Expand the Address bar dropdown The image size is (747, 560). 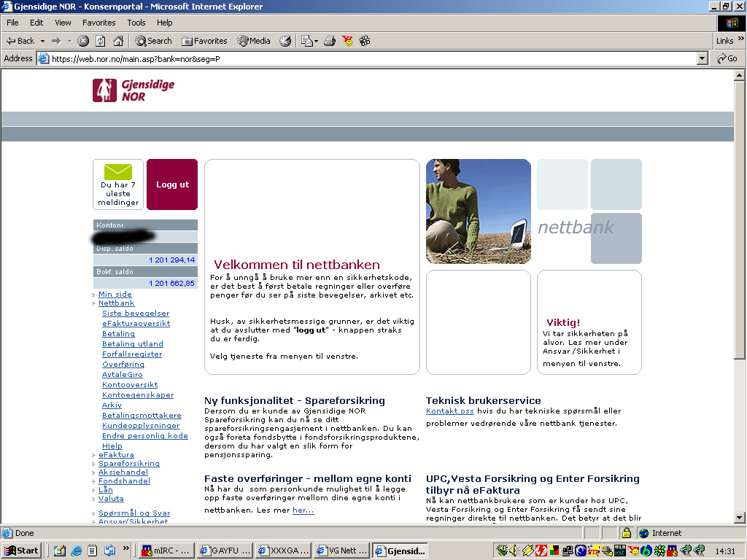pyautogui.click(x=703, y=58)
